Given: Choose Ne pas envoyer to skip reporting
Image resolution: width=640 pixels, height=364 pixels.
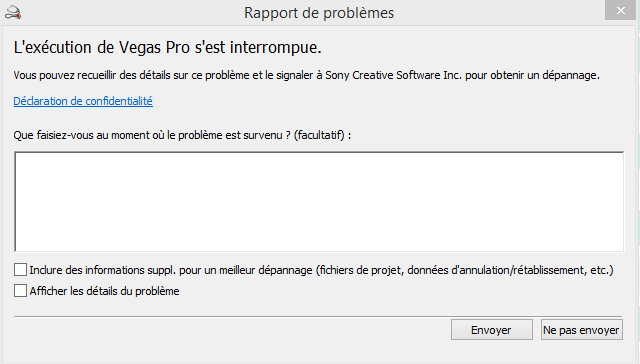Looking at the screenshot, I should [581, 330].
